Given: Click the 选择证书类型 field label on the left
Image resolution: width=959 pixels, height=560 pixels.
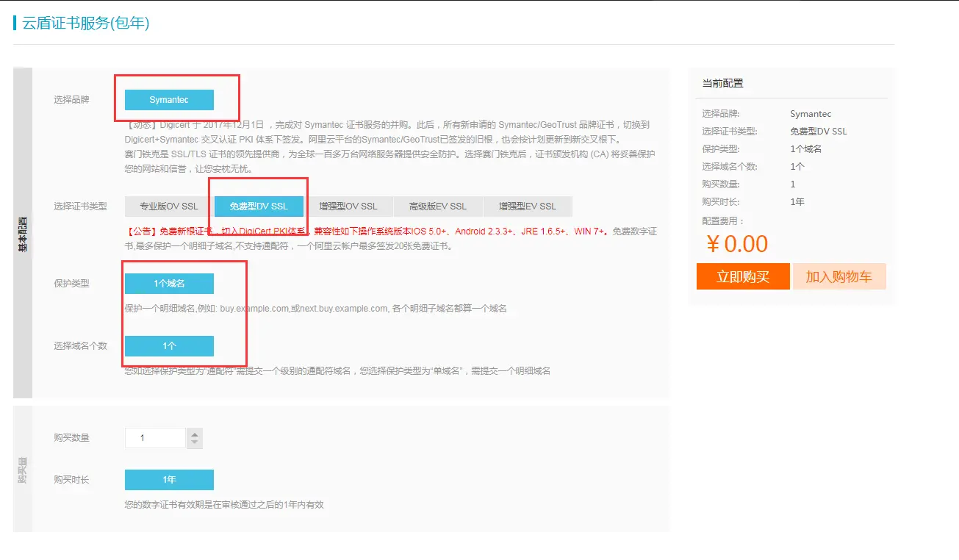Looking at the screenshot, I should click(x=80, y=206).
